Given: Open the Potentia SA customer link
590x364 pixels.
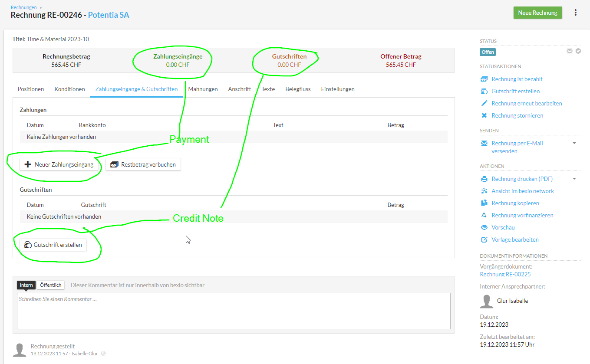Looking at the screenshot, I should pyautogui.click(x=109, y=15).
